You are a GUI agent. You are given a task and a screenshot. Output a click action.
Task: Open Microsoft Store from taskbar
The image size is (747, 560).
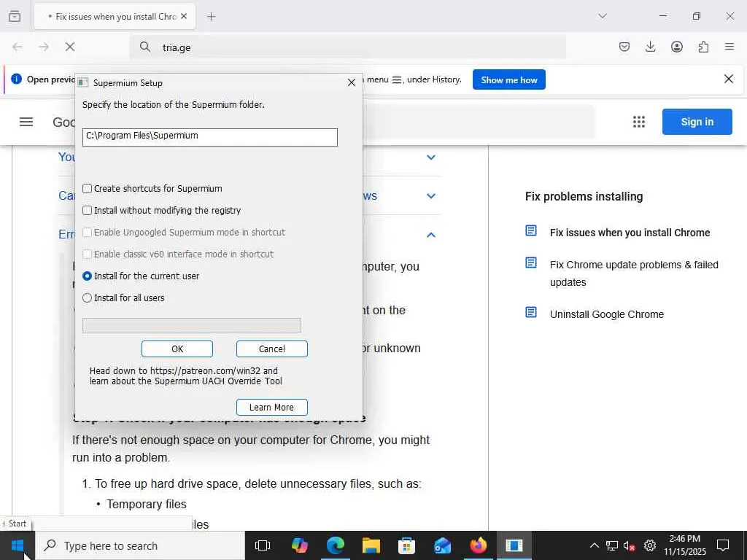coord(407,545)
